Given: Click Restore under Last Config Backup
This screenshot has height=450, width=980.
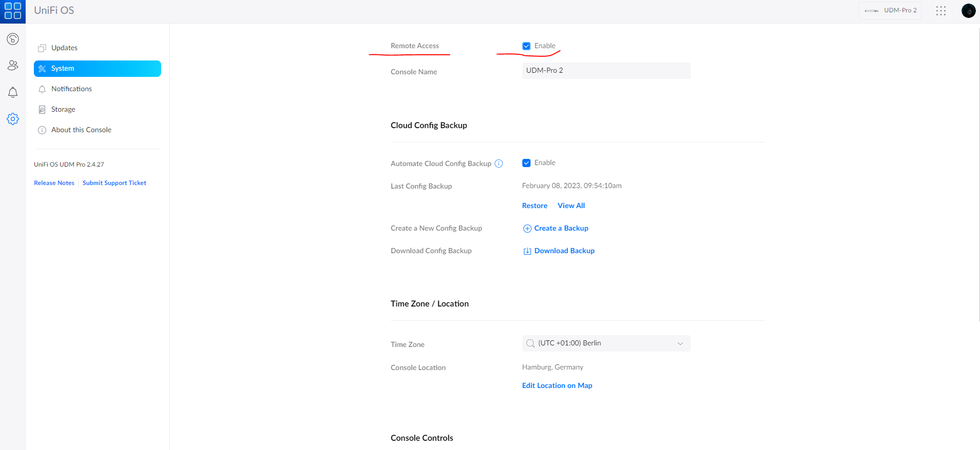Looking at the screenshot, I should (535, 206).
